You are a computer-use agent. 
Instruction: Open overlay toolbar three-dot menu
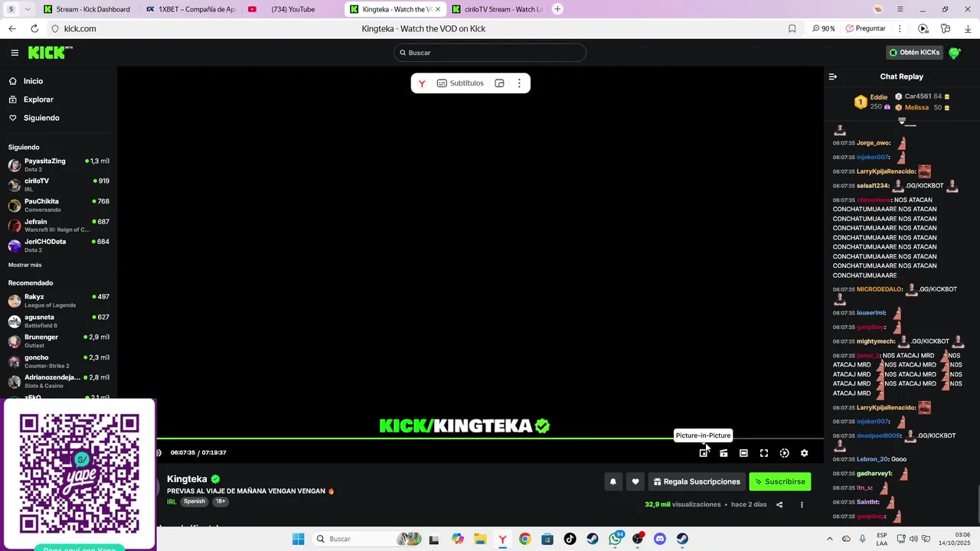tap(519, 83)
